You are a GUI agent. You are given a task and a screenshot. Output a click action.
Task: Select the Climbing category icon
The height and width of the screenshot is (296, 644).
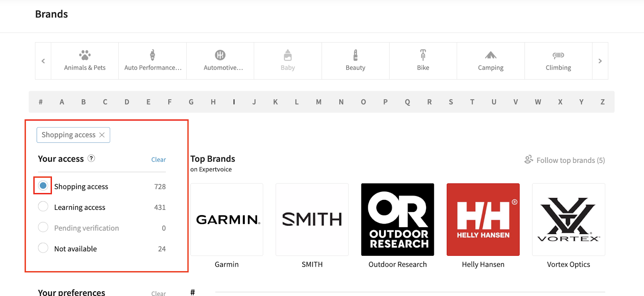tap(558, 55)
